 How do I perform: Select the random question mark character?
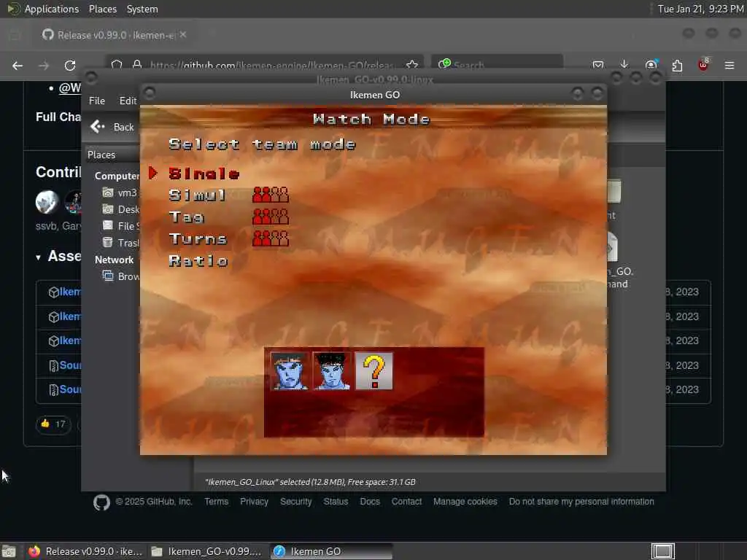click(x=374, y=371)
